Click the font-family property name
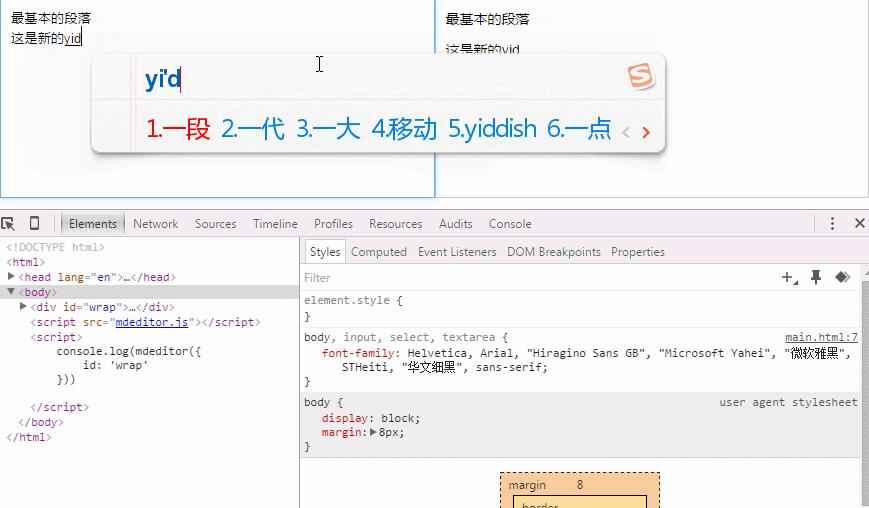 tap(357, 353)
